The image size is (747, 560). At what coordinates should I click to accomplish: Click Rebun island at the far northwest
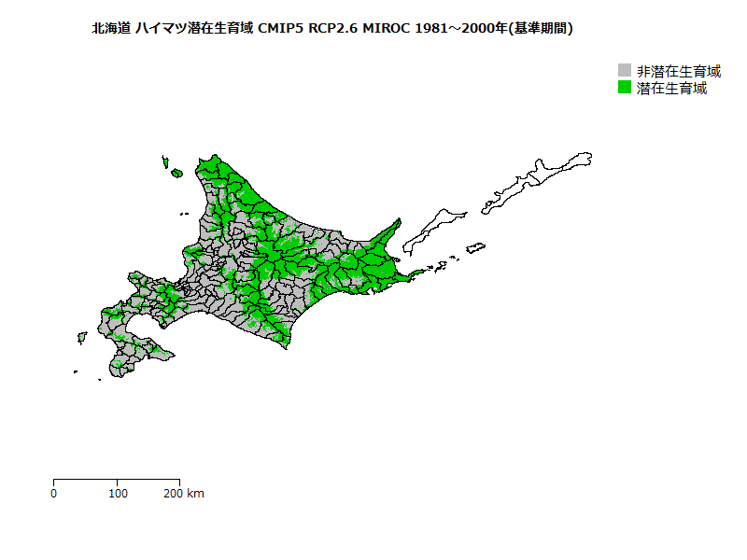click(x=164, y=161)
